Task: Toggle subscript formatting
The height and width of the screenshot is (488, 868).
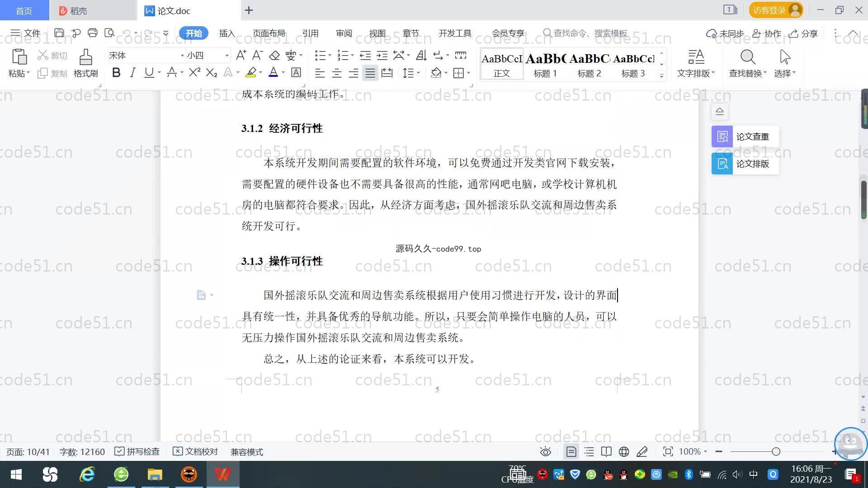Action: (211, 73)
